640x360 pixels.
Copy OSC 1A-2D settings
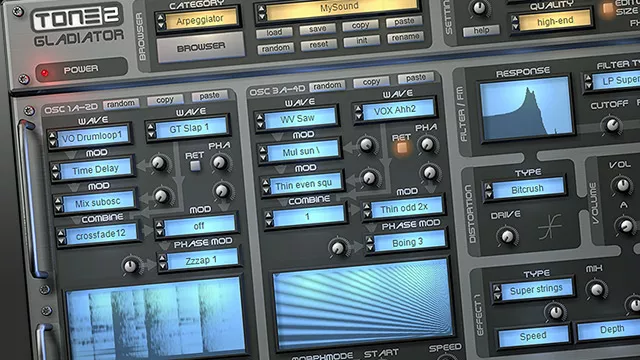click(165, 100)
